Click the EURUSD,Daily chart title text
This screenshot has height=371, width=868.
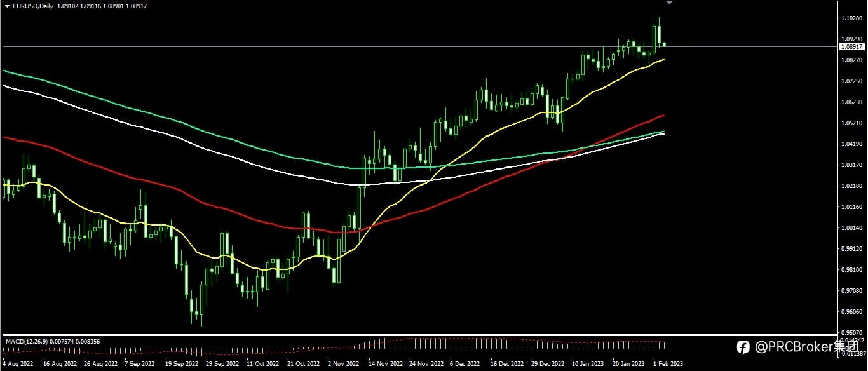click(33, 6)
